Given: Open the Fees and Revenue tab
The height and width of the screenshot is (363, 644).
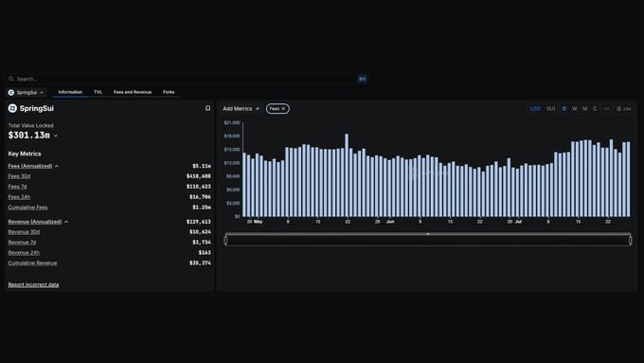Looking at the screenshot, I should (133, 92).
